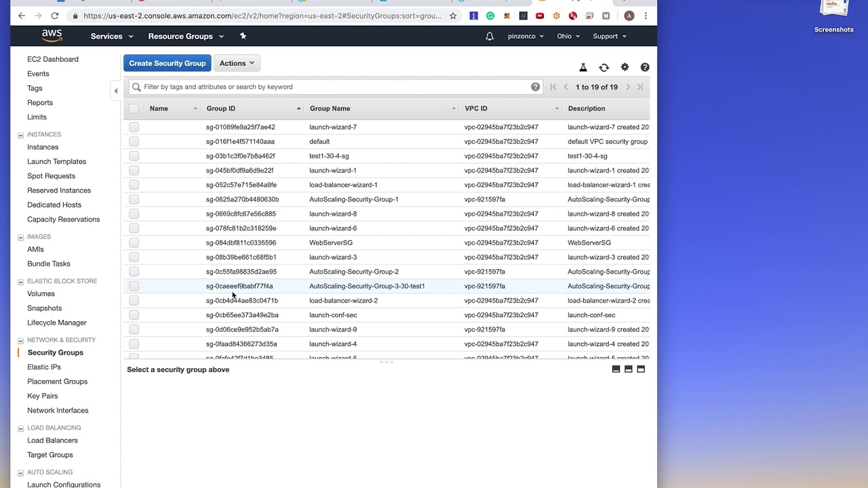The height and width of the screenshot is (488, 868).
Task: Go to next page of results
Action: point(628,87)
